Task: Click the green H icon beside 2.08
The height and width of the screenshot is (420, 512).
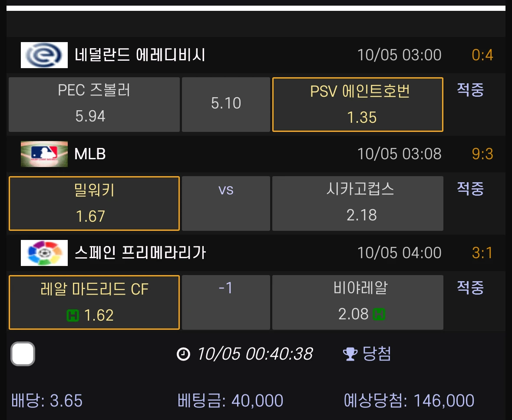Action: coord(379,314)
